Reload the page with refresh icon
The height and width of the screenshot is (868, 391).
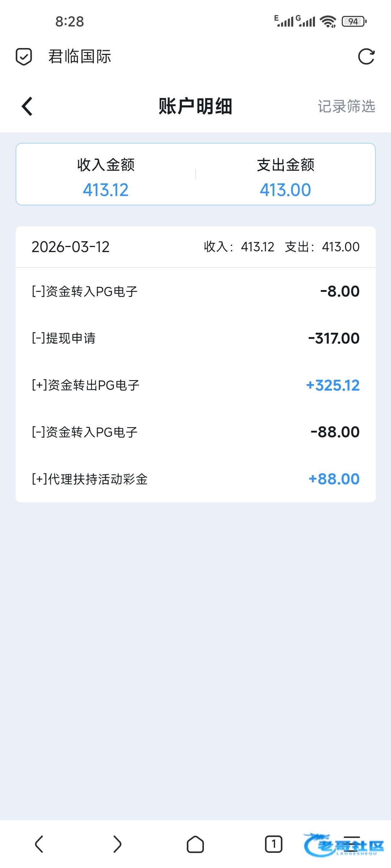366,57
